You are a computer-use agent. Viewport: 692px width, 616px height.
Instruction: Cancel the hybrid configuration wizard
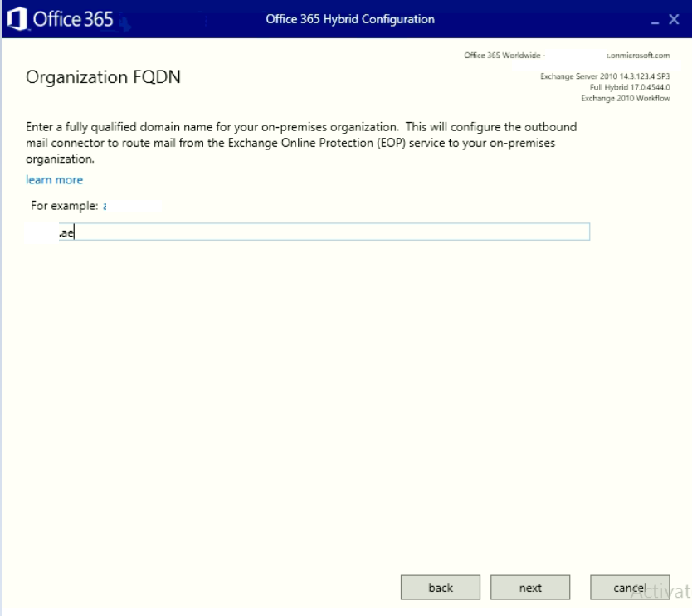[x=630, y=587]
